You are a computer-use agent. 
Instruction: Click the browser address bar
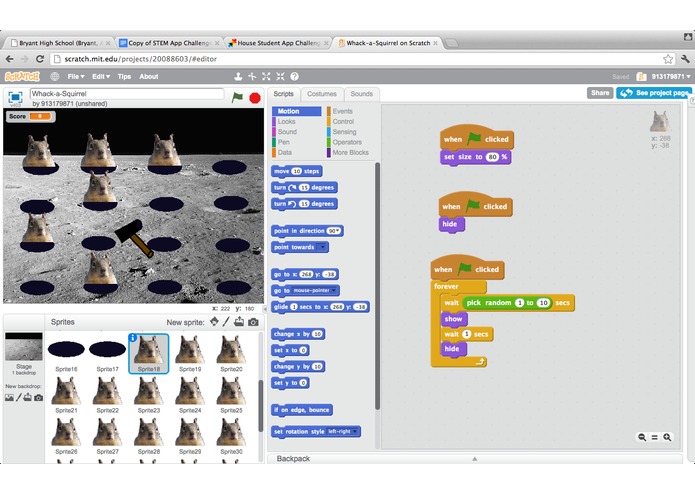pos(363,59)
